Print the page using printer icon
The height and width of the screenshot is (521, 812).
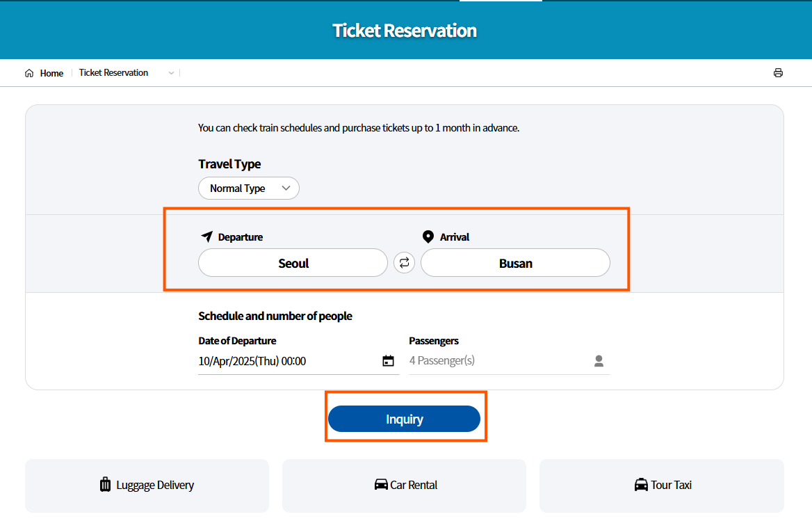coord(778,73)
